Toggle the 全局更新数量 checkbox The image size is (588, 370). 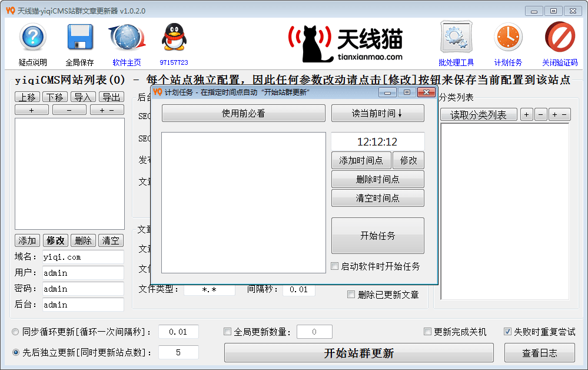tap(227, 331)
